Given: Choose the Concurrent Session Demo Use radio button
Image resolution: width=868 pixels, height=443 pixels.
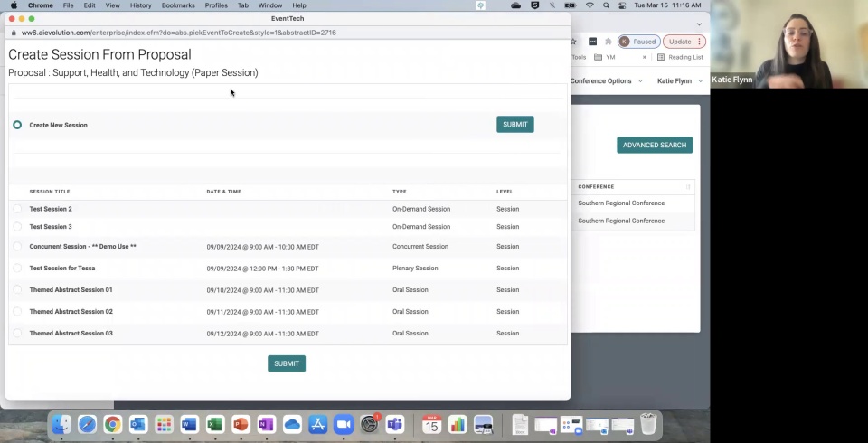Looking at the screenshot, I should point(17,247).
